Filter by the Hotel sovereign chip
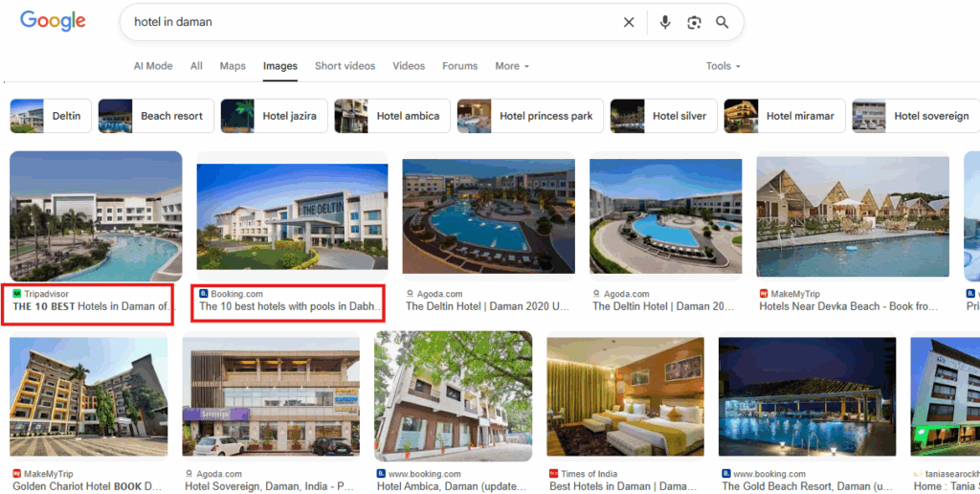980x494 pixels. click(916, 116)
